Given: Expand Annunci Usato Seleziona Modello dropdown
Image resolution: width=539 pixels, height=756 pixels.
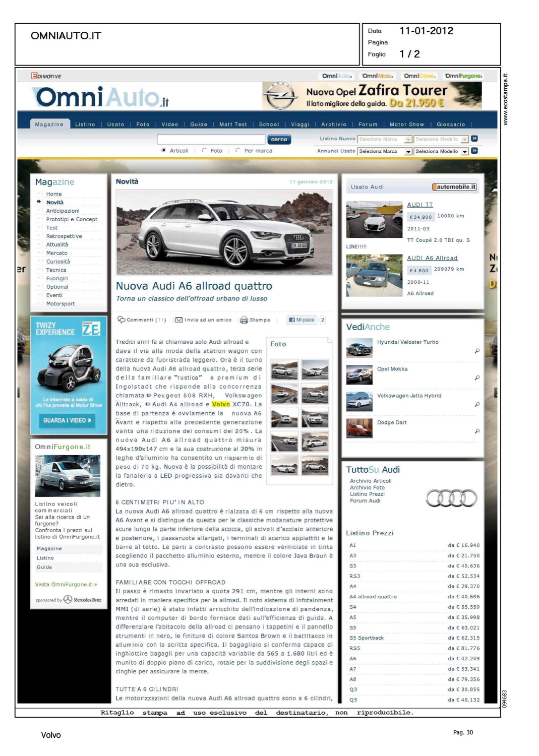Looking at the screenshot, I should [442, 151].
